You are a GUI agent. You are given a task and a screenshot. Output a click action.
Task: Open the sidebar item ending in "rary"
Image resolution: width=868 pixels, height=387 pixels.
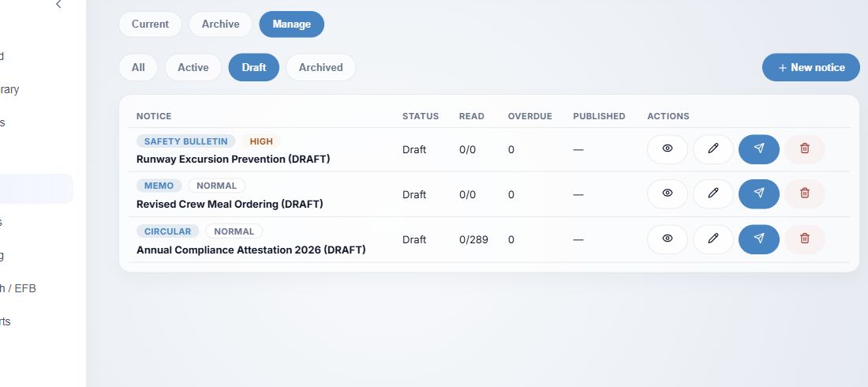click(x=9, y=89)
